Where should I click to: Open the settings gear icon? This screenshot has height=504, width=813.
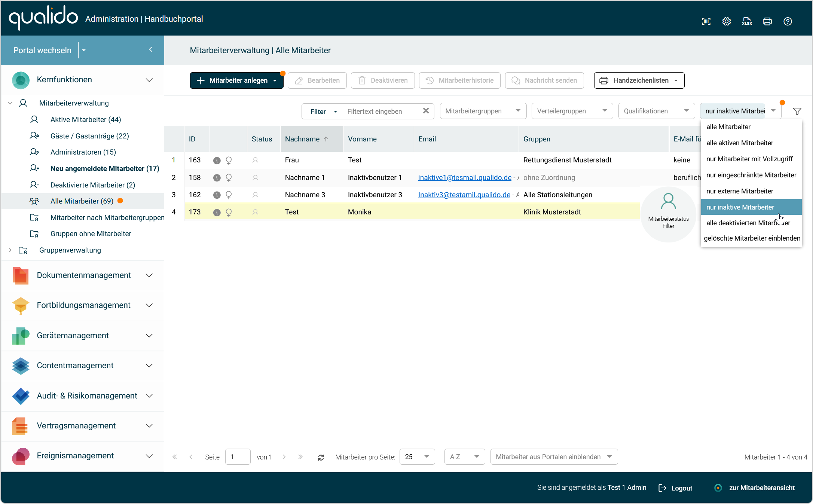tap(726, 21)
